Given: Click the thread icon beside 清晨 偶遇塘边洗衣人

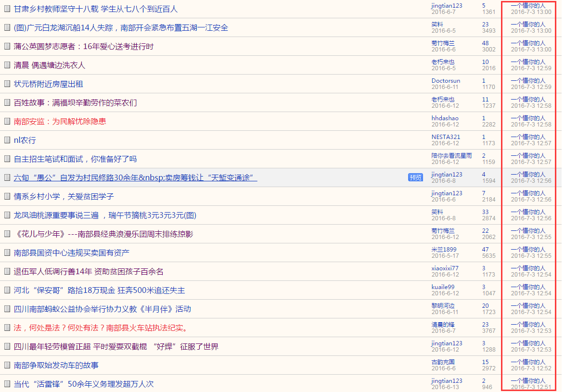Looking at the screenshot, I should 7,65.
